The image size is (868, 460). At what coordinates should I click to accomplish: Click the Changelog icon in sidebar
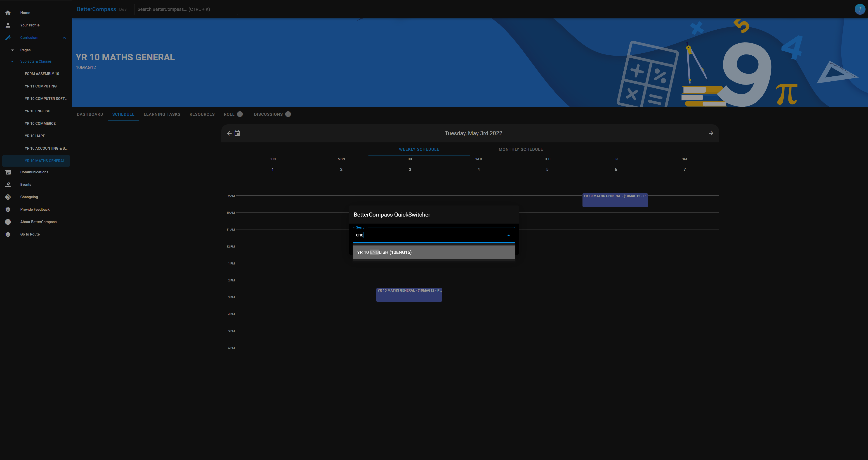(8, 197)
